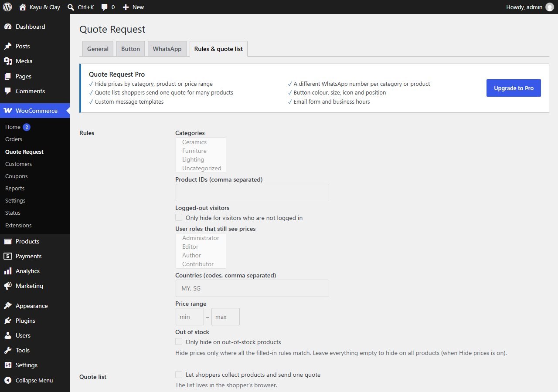Collapse the admin menu with arrow icon
Image resolution: width=558 pixels, height=392 pixels.
pos(8,380)
